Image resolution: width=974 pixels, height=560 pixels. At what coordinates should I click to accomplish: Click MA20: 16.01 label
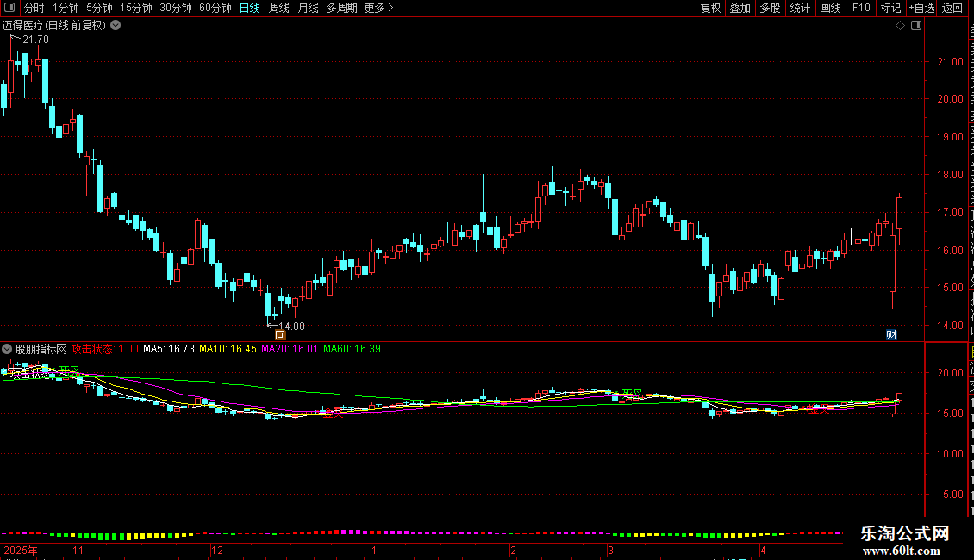pos(290,349)
